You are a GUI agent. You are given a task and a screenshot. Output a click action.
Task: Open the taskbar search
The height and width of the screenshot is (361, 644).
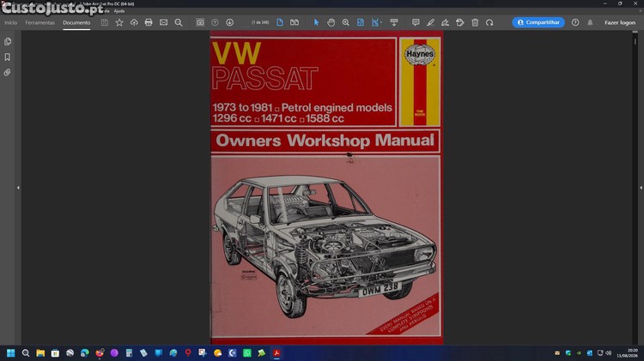[x=26, y=352]
